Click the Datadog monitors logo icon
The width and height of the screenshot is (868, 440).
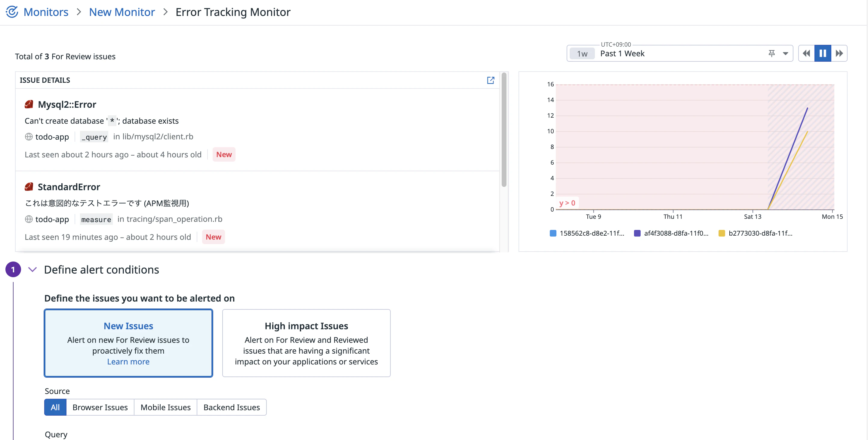pyautogui.click(x=12, y=12)
